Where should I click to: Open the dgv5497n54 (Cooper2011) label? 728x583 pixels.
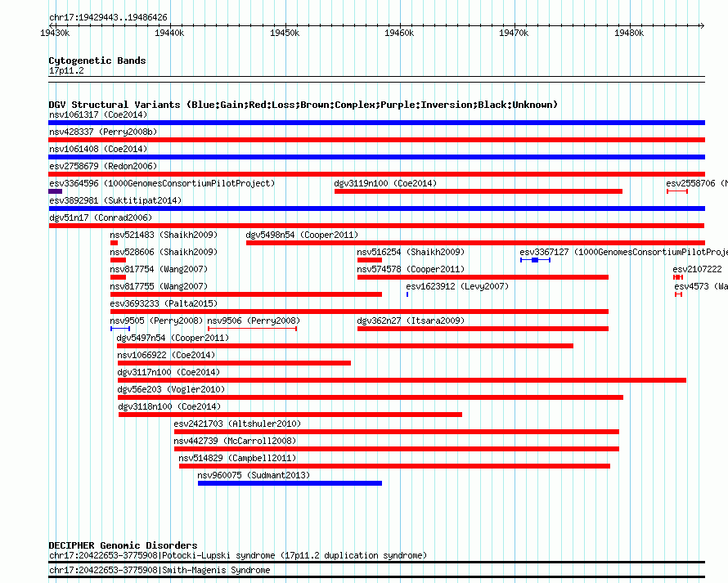[173, 338]
